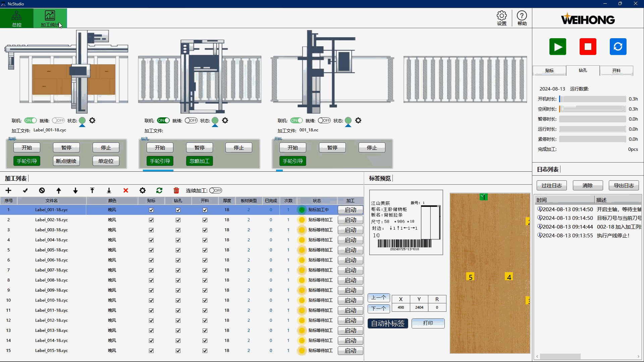Toggle the 连续加工 switch

tap(216, 190)
